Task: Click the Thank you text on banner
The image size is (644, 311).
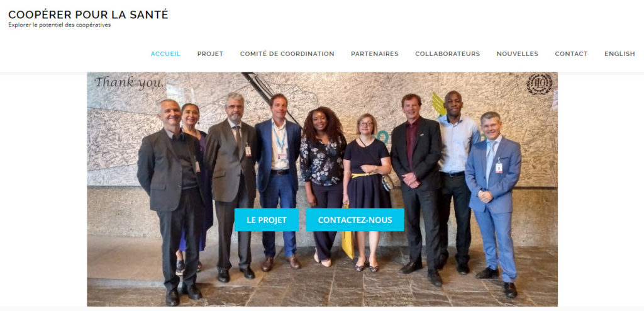Action: [130, 82]
